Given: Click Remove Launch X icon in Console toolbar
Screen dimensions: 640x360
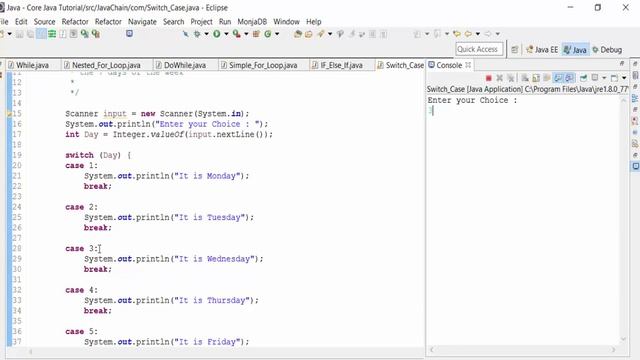Looking at the screenshot, I should [x=499, y=78].
